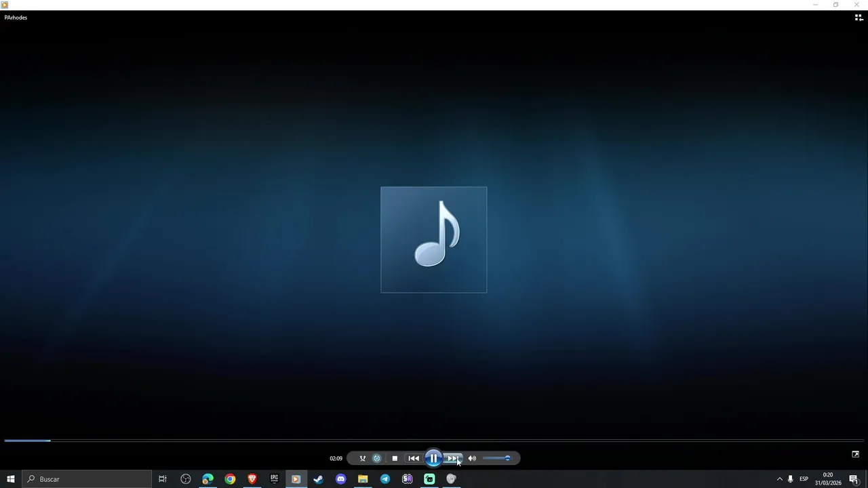The image size is (868, 488).
Task: Open File Explorer from the taskbar
Action: tap(363, 479)
